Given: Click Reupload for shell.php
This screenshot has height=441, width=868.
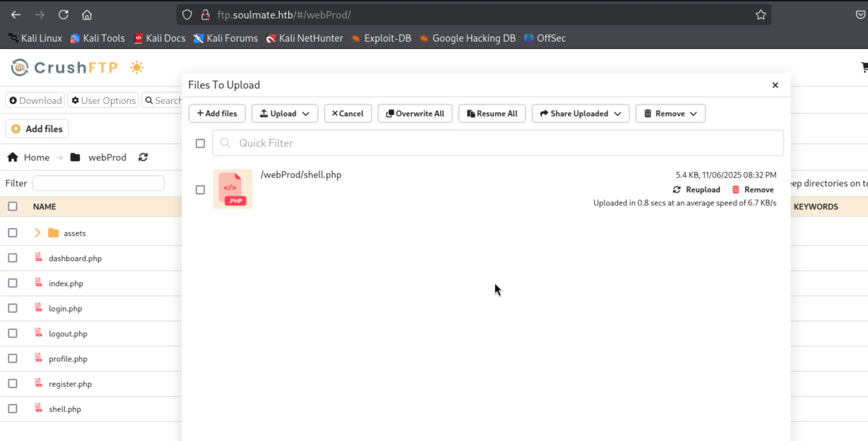Looking at the screenshot, I should tap(696, 190).
